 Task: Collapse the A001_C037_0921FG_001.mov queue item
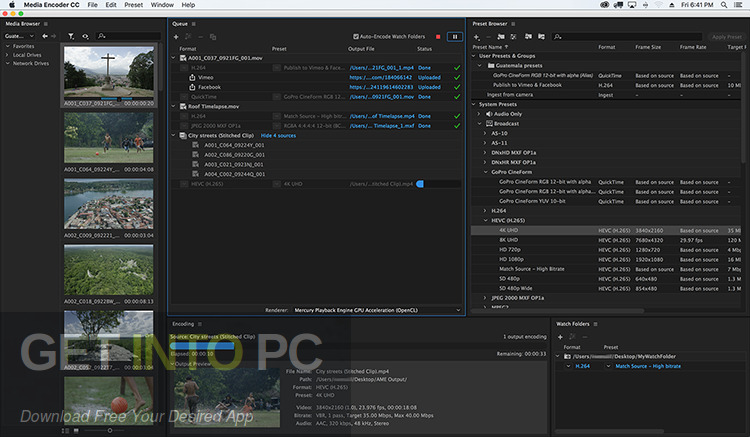coord(174,58)
